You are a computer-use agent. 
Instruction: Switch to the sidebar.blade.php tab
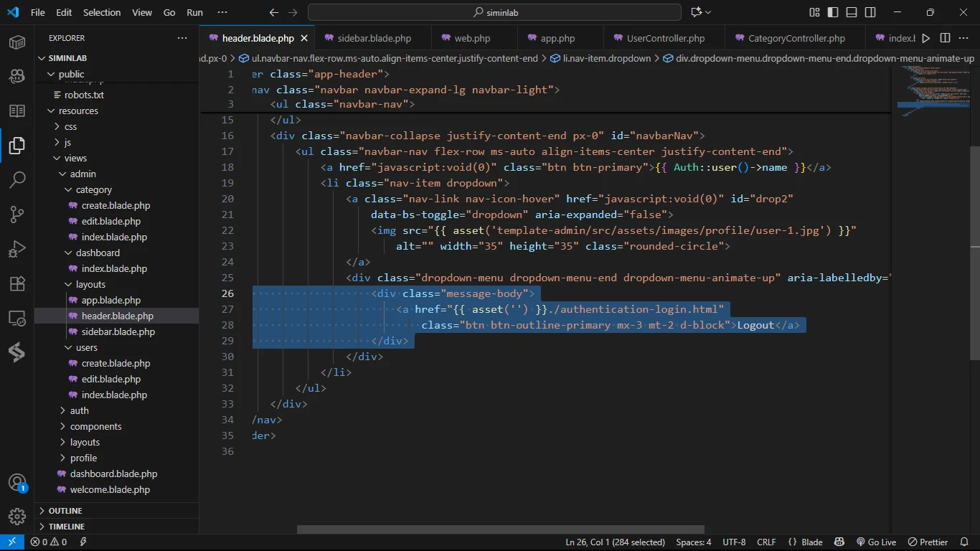(x=374, y=38)
